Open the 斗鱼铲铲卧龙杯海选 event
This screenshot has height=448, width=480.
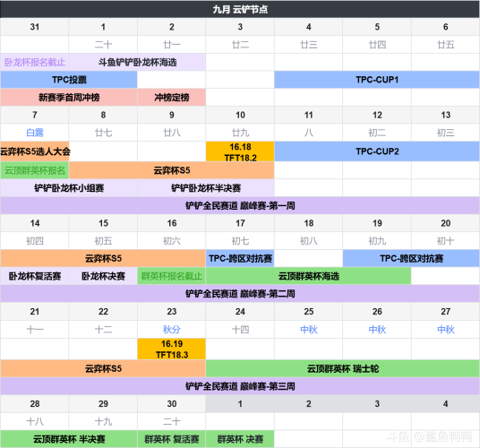pos(137,62)
